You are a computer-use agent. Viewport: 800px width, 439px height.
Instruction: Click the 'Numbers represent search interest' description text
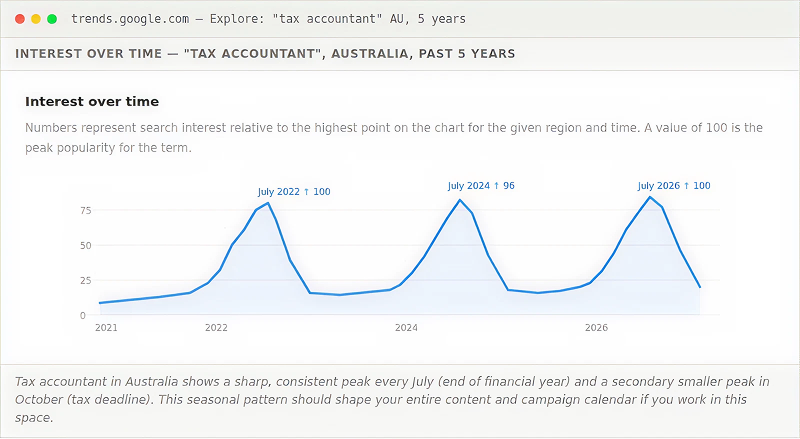point(393,137)
